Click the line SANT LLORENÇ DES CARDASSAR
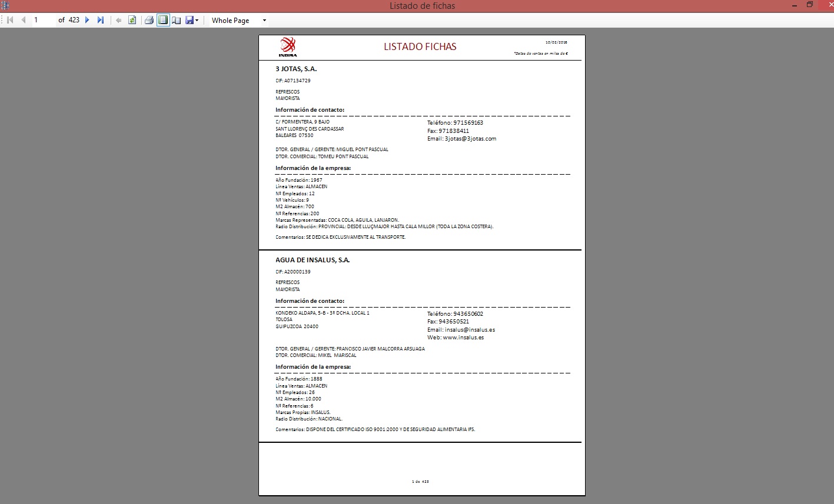Viewport: 834px width, 504px height. (310, 129)
